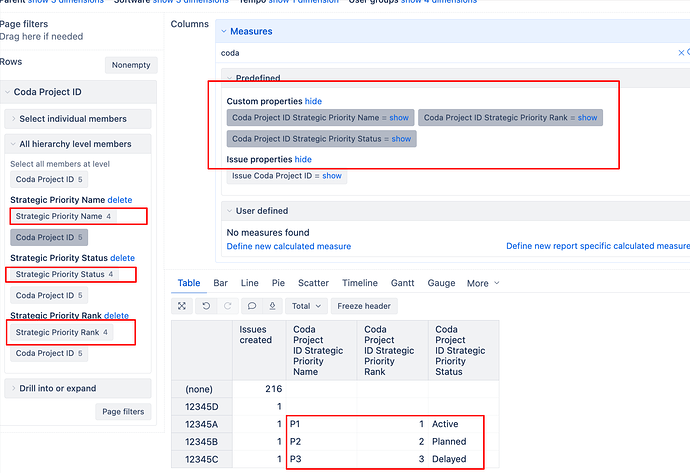Open the More chart types dropdown
690x473 pixels.
click(483, 283)
